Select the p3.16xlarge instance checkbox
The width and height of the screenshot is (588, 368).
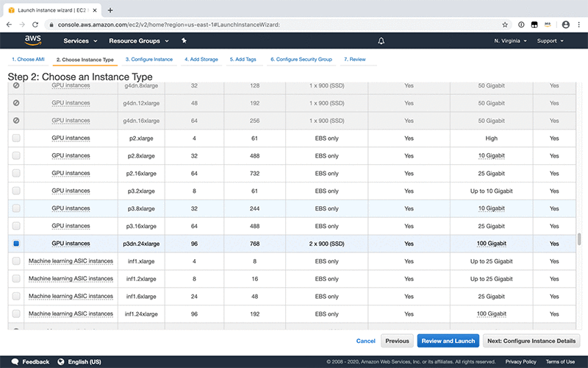click(16, 226)
